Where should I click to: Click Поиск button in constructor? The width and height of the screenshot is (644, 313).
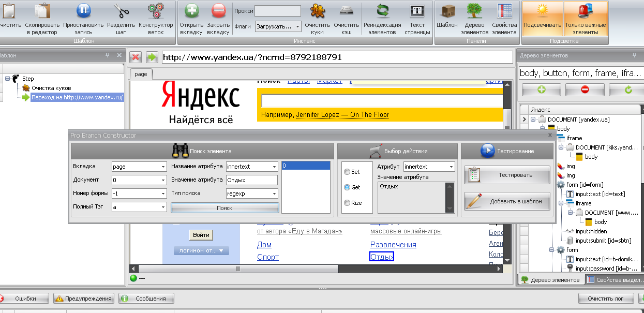point(225,207)
